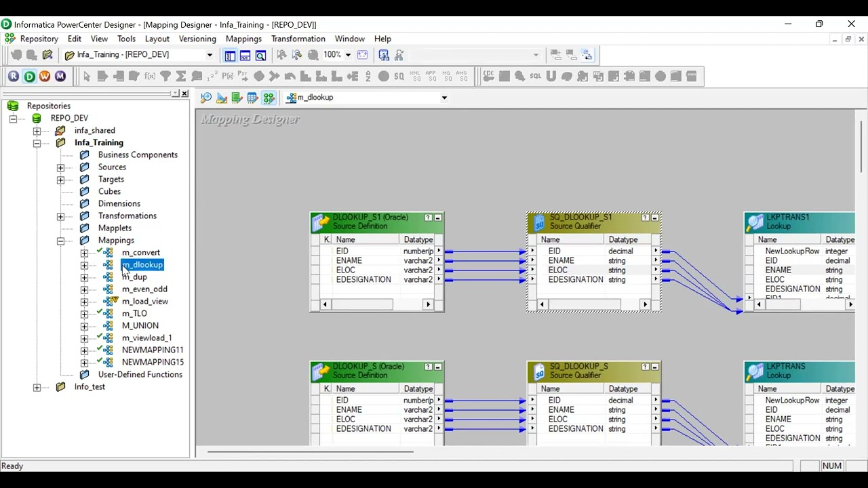Click the overview window magnifier icon
Image resolution: width=868 pixels, height=488 pixels.
click(260, 55)
